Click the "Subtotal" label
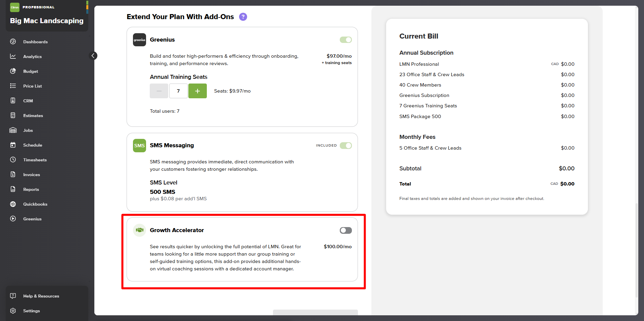Image resolution: width=644 pixels, height=321 pixels. click(410, 168)
